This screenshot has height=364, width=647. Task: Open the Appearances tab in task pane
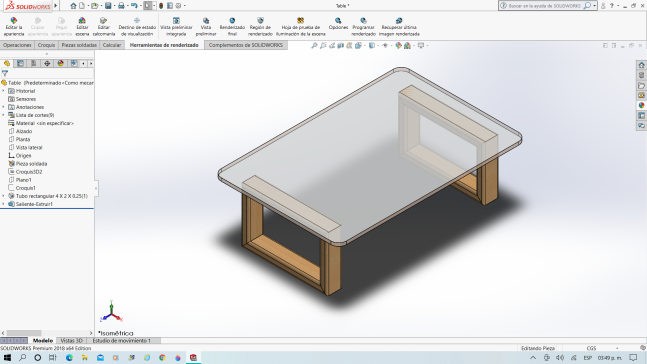(641, 105)
